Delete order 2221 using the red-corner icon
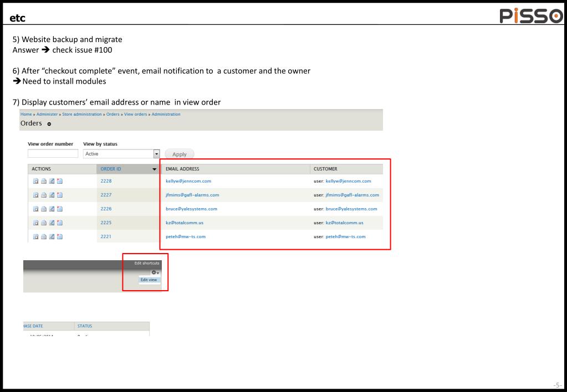 60,236
